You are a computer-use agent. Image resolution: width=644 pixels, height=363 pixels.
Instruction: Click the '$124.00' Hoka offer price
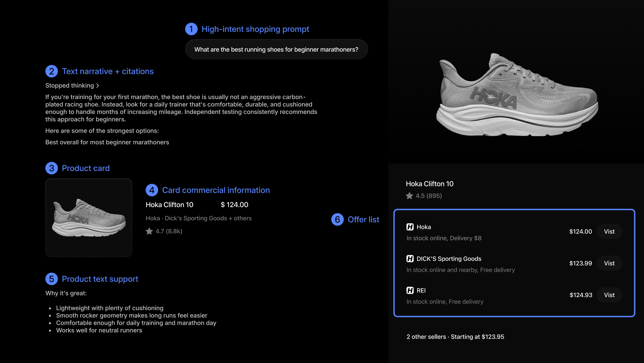point(580,232)
